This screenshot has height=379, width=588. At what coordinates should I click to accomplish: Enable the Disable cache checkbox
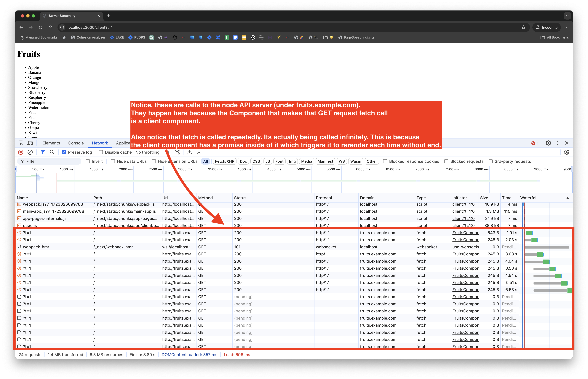pyautogui.click(x=101, y=152)
